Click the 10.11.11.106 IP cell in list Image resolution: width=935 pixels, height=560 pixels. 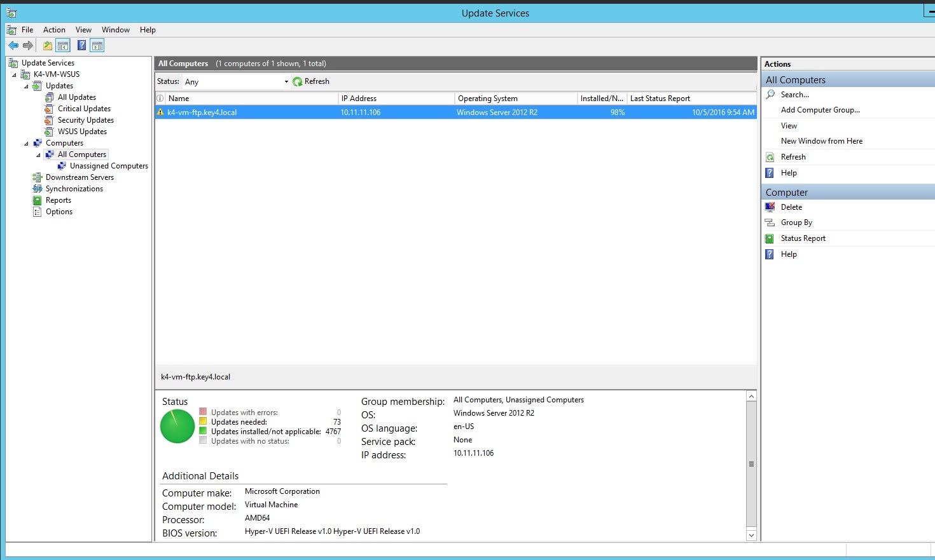pyautogui.click(x=361, y=113)
